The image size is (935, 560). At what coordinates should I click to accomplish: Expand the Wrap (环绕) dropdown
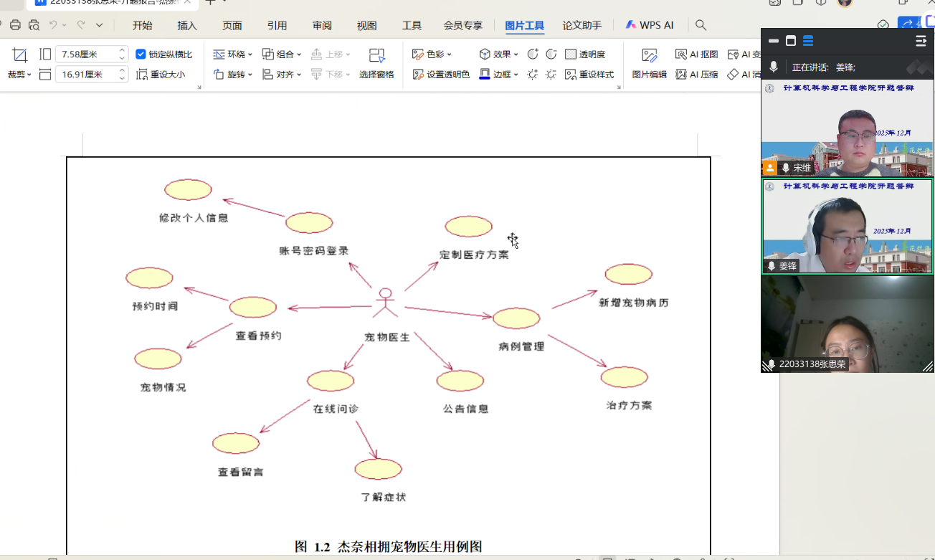point(233,54)
